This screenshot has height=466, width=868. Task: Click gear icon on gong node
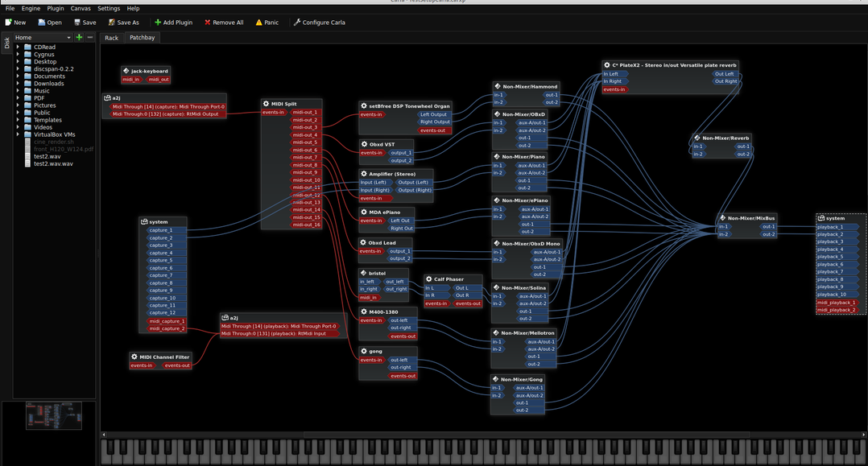click(x=364, y=351)
